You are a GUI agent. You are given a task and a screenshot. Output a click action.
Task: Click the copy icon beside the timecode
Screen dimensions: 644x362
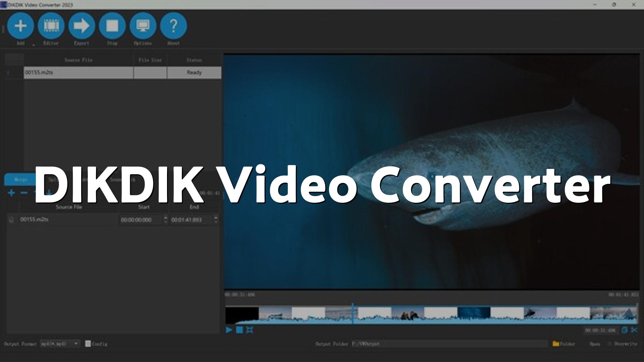(x=624, y=330)
